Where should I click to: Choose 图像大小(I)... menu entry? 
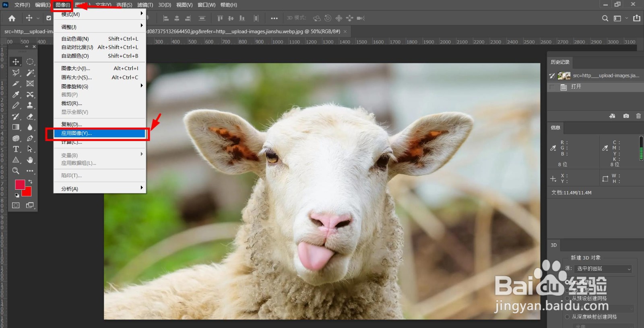click(x=100, y=69)
